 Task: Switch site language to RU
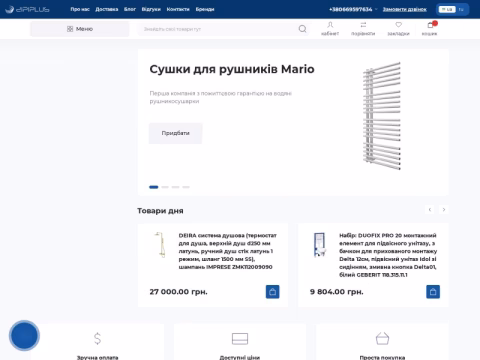tap(461, 9)
